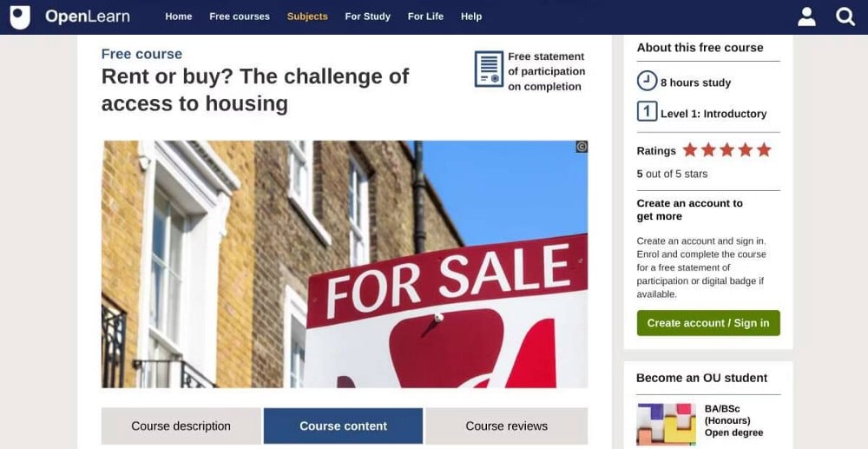This screenshot has width=868, height=449.
Task: Switch to the Course description tab
Action: pyautogui.click(x=181, y=426)
